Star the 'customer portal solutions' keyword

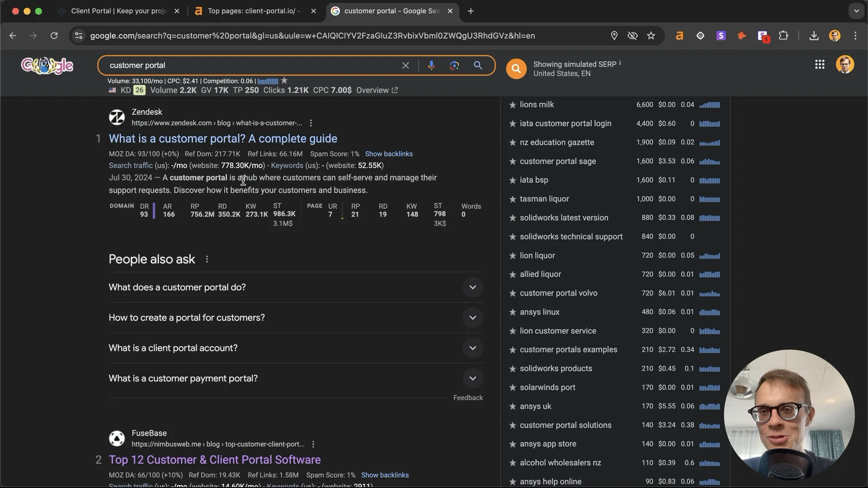tap(512, 425)
